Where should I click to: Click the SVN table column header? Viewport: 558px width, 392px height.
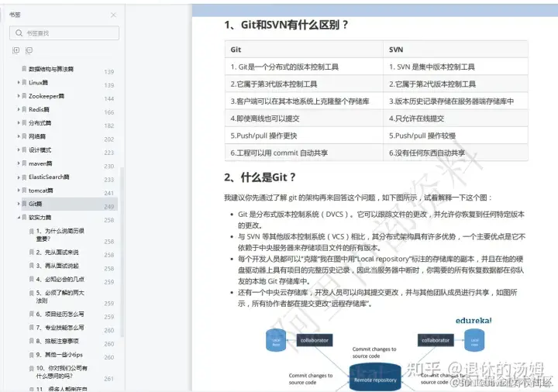pos(456,50)
